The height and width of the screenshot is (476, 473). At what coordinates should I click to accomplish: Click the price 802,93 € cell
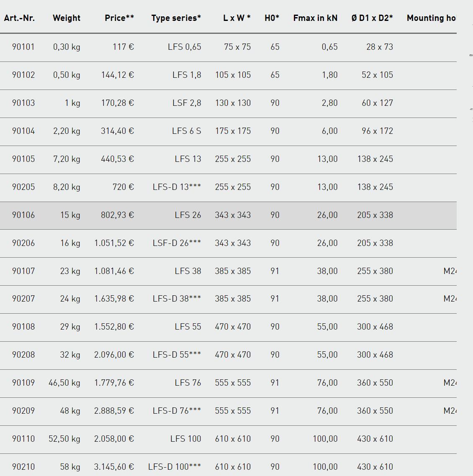click(x=117, y=215)
